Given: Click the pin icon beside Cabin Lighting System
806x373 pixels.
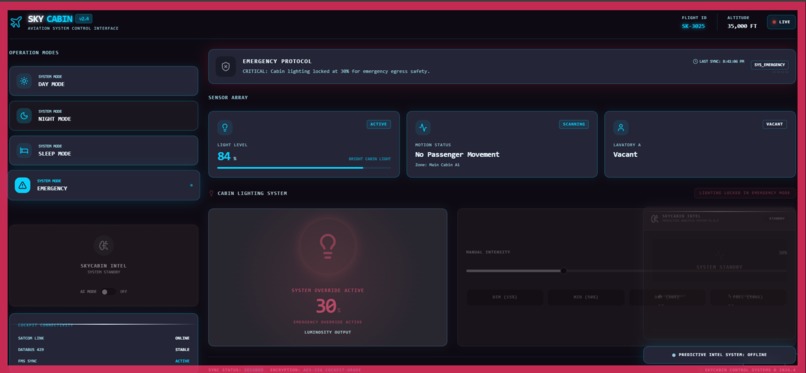Looking at the screenshot, I should tap(211, 194).
